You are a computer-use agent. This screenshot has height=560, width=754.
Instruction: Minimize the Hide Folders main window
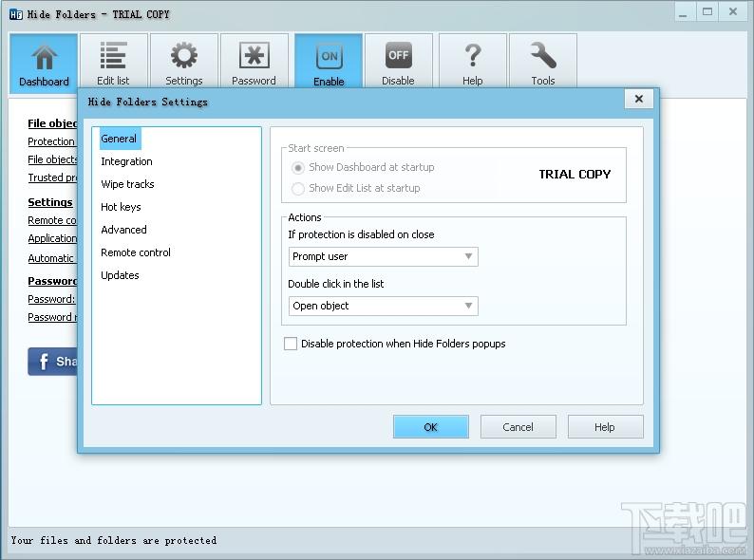point(683,12)
